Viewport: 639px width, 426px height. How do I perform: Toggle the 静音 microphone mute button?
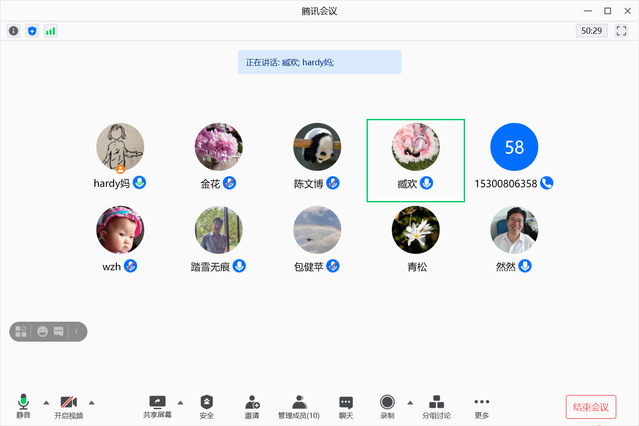tap(23, 405)
